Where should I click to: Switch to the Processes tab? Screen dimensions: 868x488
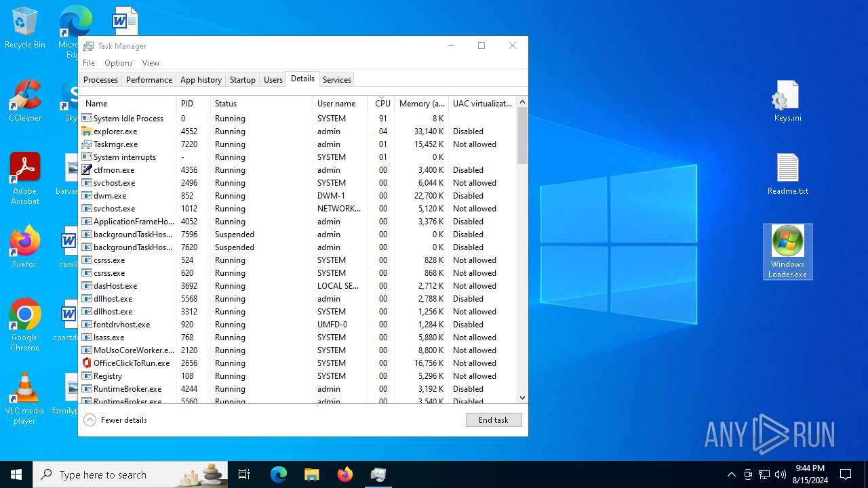(100, 80)
